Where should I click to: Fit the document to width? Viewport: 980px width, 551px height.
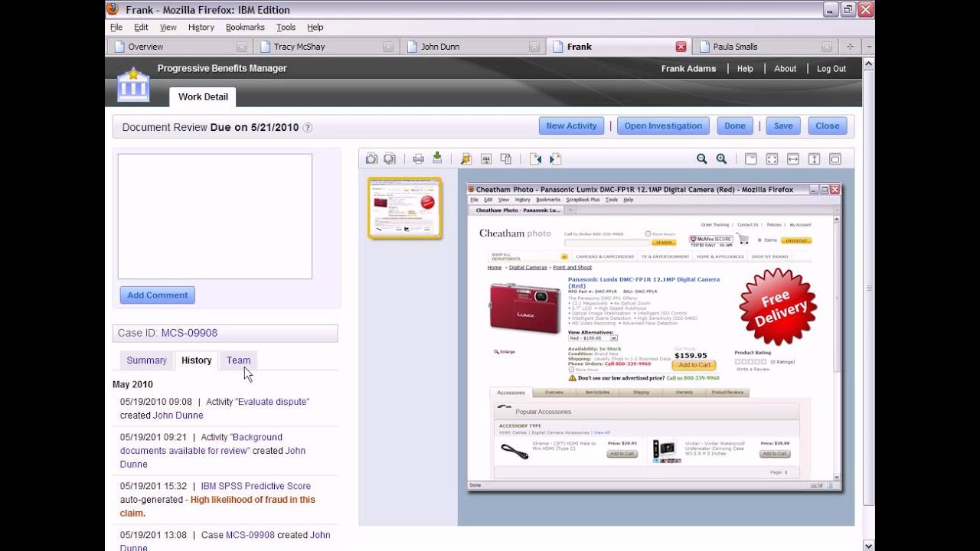793,158
